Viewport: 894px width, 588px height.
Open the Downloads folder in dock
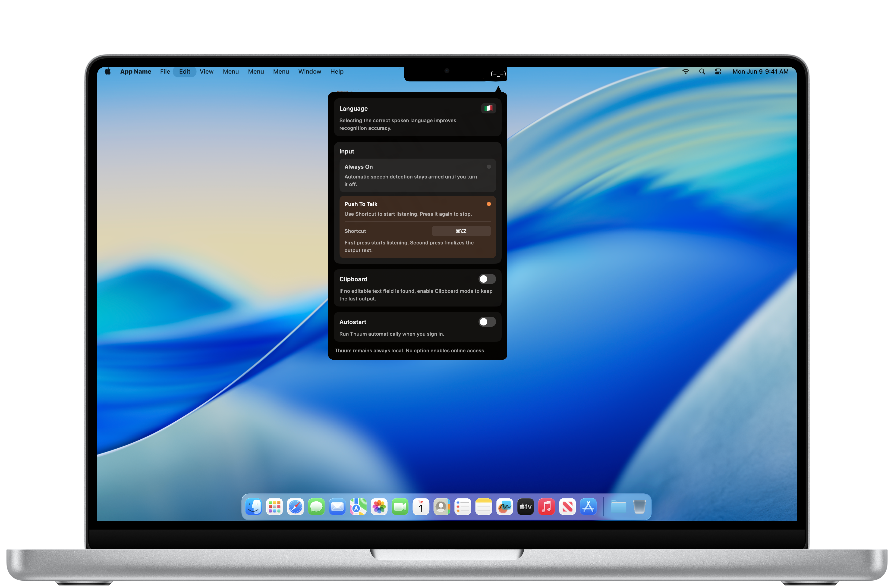coord(618,507)
